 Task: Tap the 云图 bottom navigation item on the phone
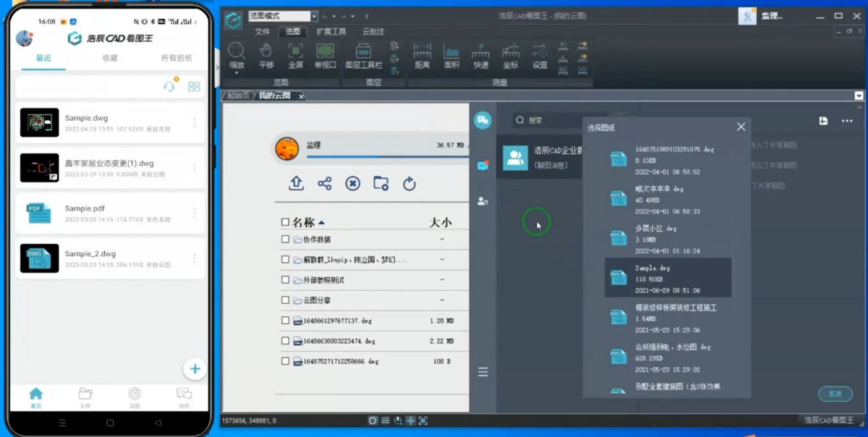pos(135,396)
